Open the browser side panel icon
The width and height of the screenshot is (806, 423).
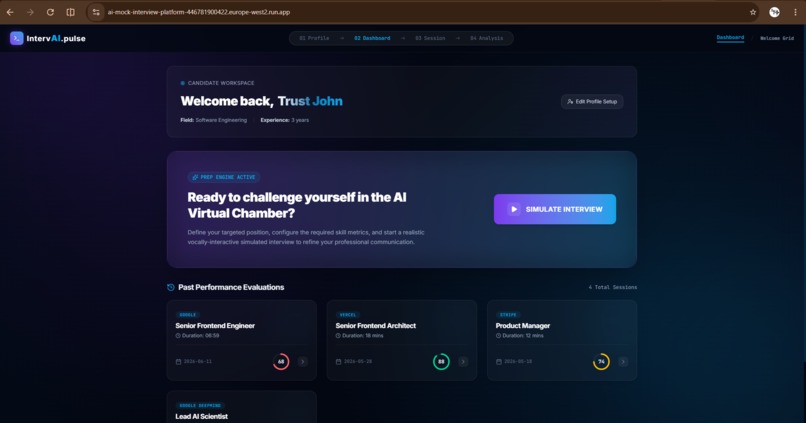[70, 12]
